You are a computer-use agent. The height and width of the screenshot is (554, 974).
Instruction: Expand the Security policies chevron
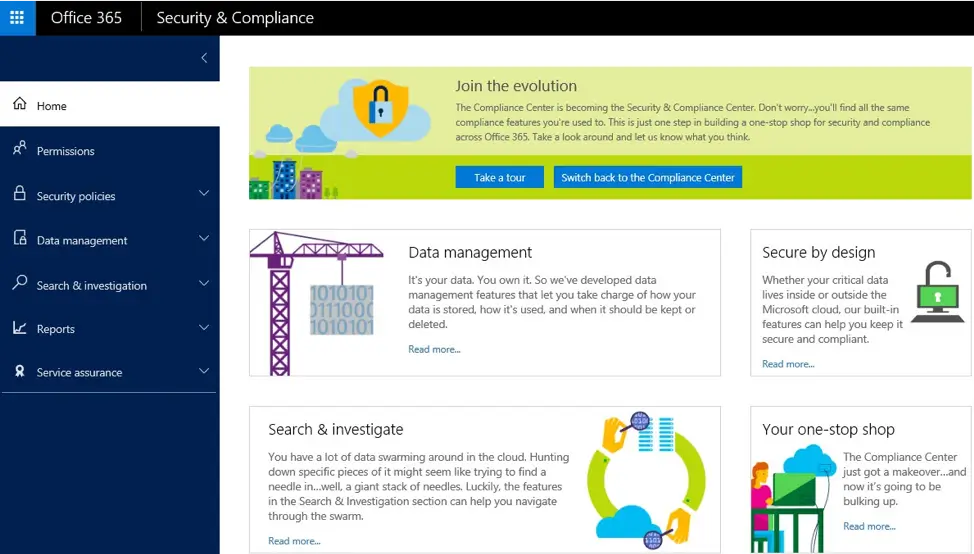pyautogui.click(x=204, y=194)
